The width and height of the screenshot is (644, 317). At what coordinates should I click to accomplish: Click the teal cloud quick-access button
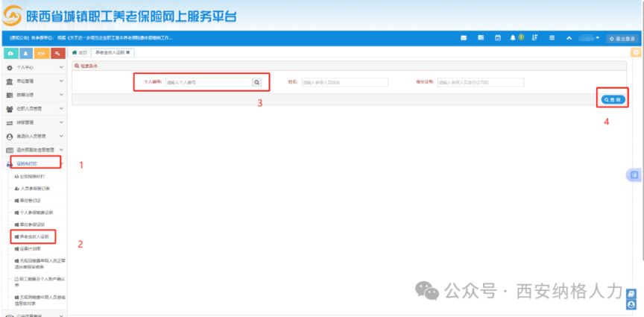(10, 54)
